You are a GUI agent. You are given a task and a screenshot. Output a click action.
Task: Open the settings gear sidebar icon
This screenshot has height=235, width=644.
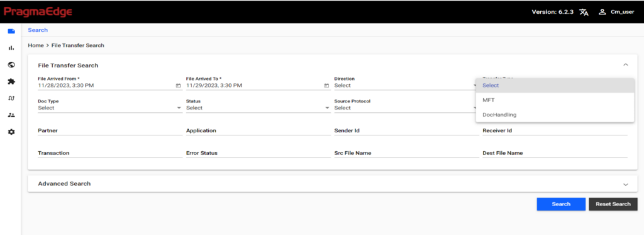click(x=11, y=132)
